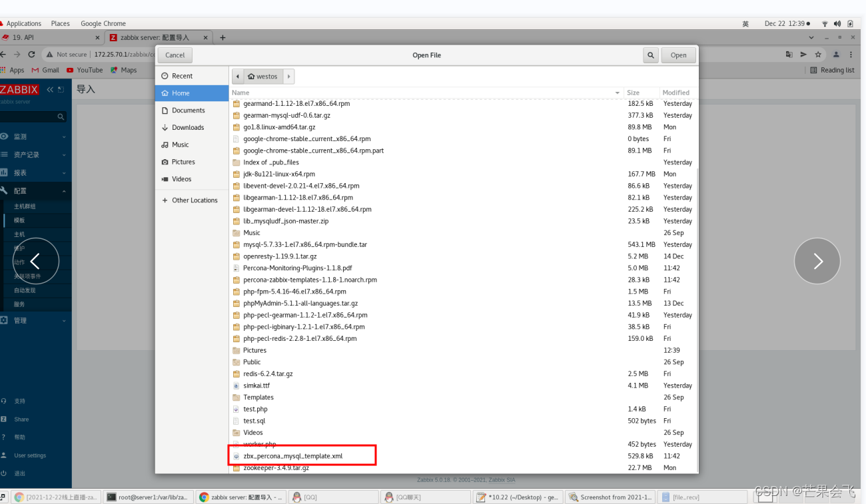Select lib_mysqludf_json-master.zip file
This screenshot has height=504, width=866.
click(x=464, y=221)
